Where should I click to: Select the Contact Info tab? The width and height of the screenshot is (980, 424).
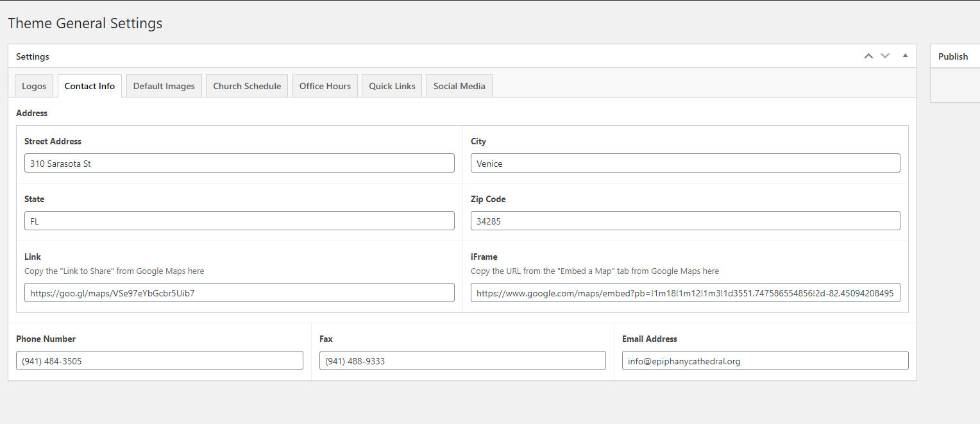point(90,86)
